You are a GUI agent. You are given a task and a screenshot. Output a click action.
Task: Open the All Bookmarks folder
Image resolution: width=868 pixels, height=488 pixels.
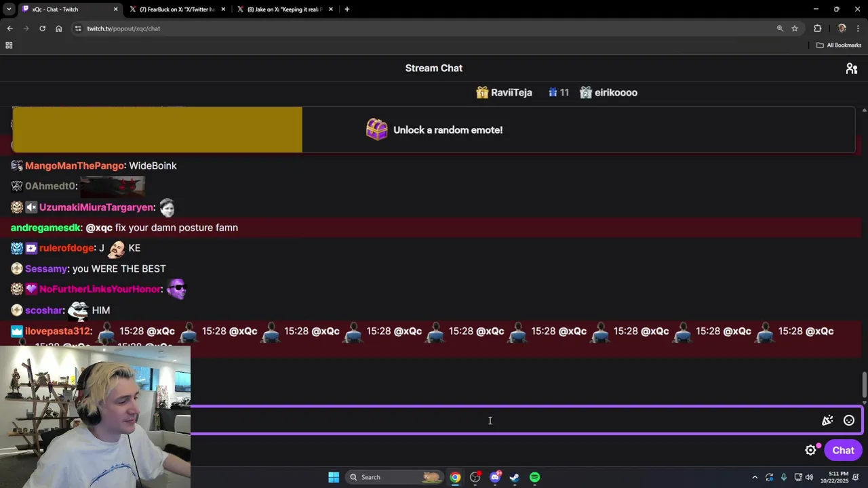pyautogui.click(x=839, y=45)
